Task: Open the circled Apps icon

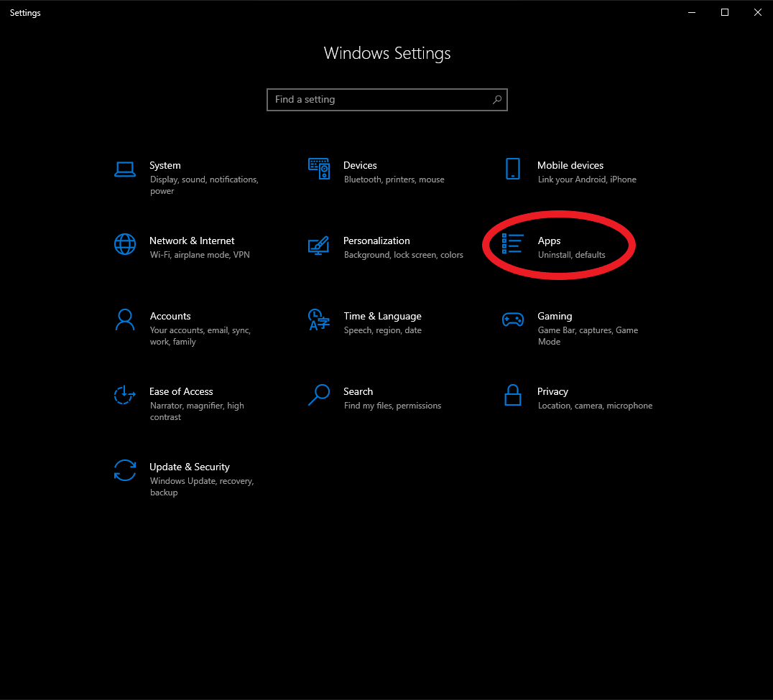Action: (x=513, y=245)
